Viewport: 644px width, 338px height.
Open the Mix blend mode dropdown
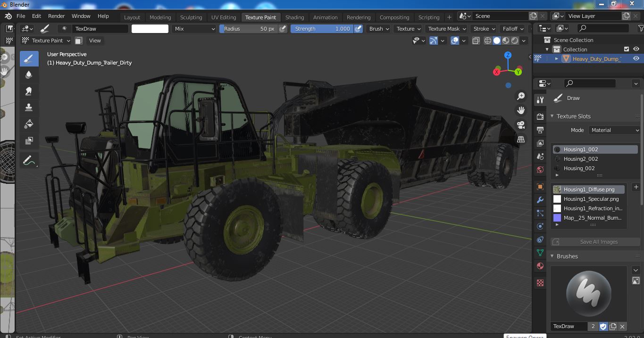pyautogui.click(x=194, y=29)
